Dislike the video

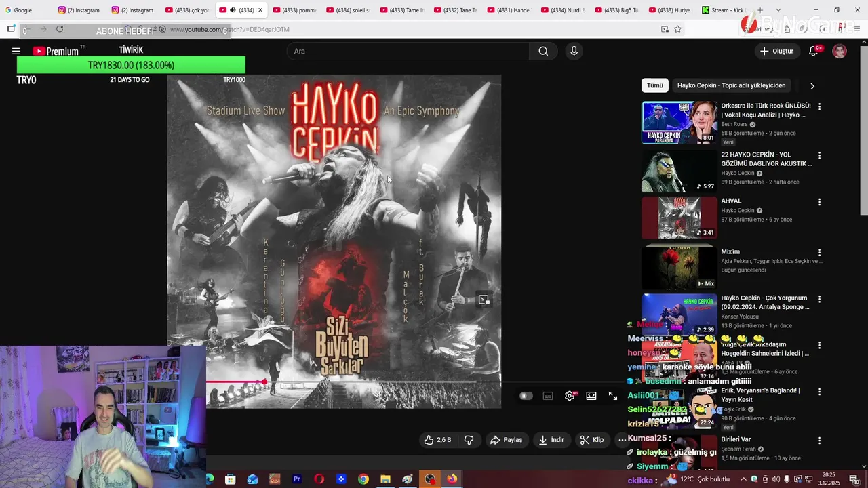[469, 440]
